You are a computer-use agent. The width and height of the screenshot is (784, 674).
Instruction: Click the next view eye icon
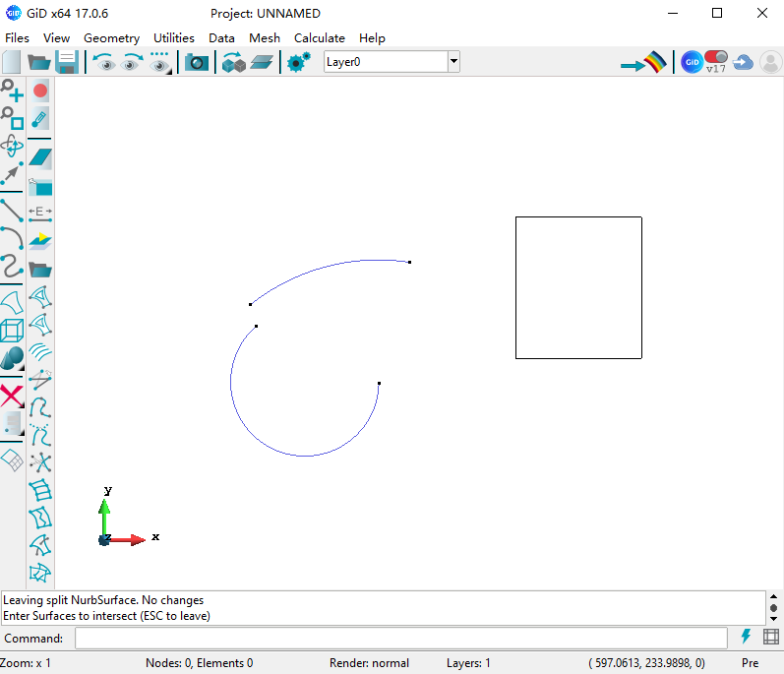(x=131, y=62)
